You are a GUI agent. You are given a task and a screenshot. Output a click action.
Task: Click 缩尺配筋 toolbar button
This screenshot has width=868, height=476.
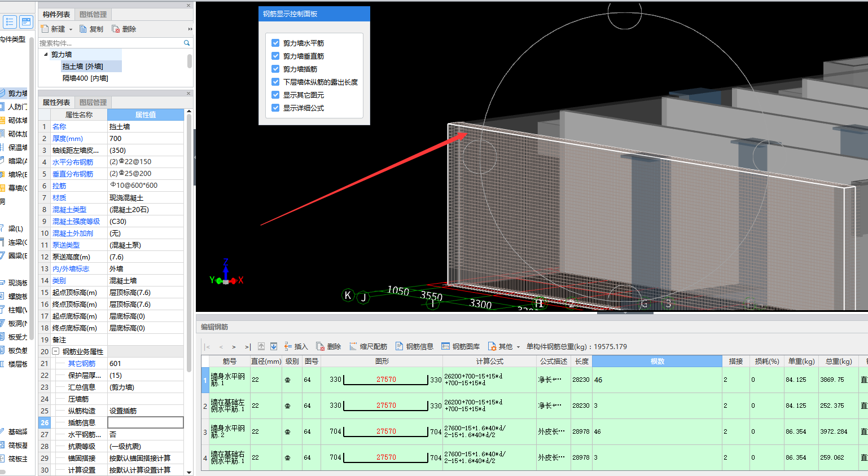tap(369, 346)
